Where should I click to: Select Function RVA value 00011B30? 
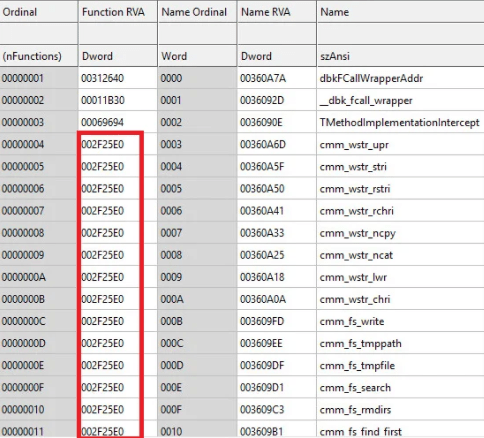(118, 100)
